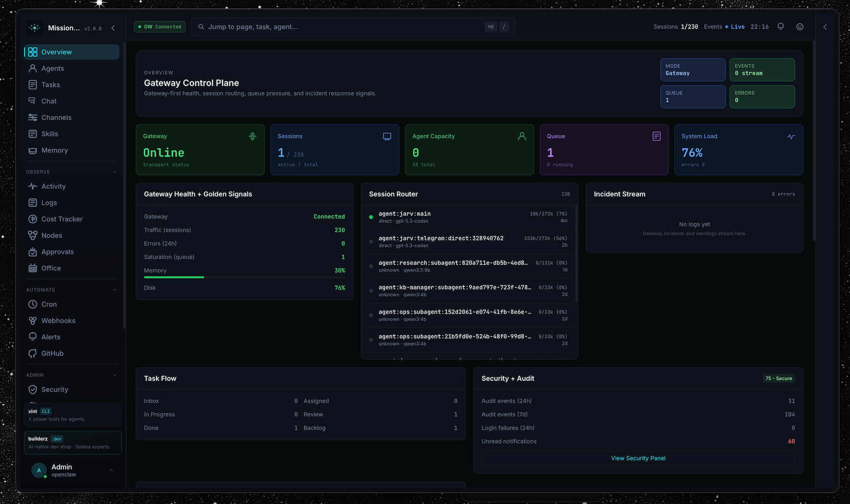This screenshot has height=504, width=850.
Task: Toggle the GW Connected status badge
Action: (x=160, y=27)
